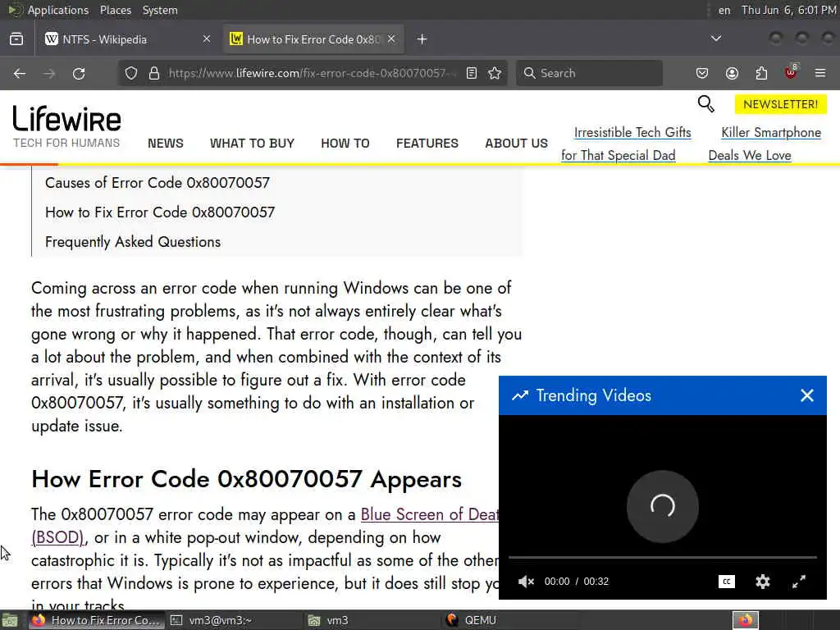Screen dimensions: 840x630
Task: List all tabs dropdown arrow
Action: pyautogui.click(x=715, y=39)
